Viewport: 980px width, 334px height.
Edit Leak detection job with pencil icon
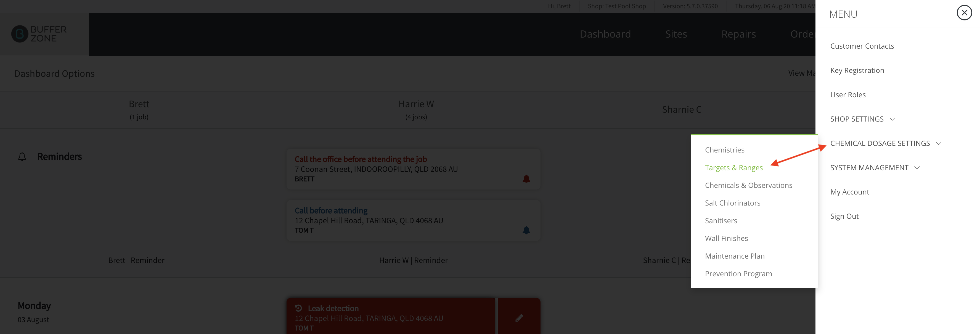[x=519, y=318]
